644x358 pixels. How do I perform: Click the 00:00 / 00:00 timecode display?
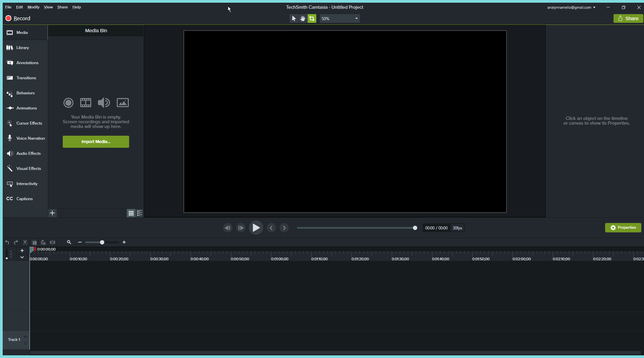[436, 228]
